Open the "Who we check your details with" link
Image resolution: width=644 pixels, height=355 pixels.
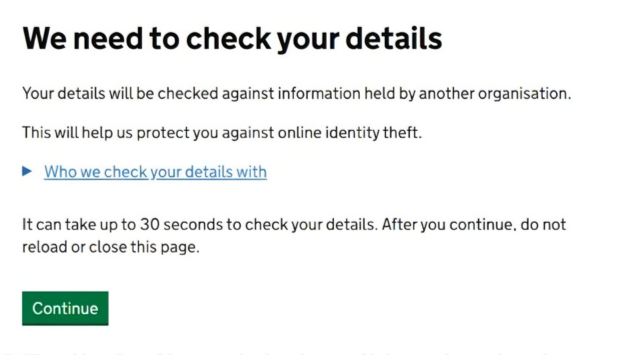click(155, 172)
